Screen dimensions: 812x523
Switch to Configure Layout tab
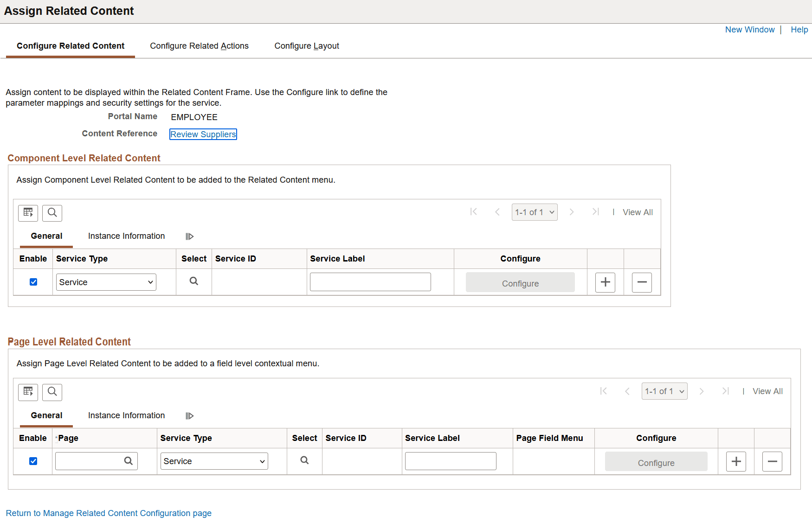(x=307, y=46)
